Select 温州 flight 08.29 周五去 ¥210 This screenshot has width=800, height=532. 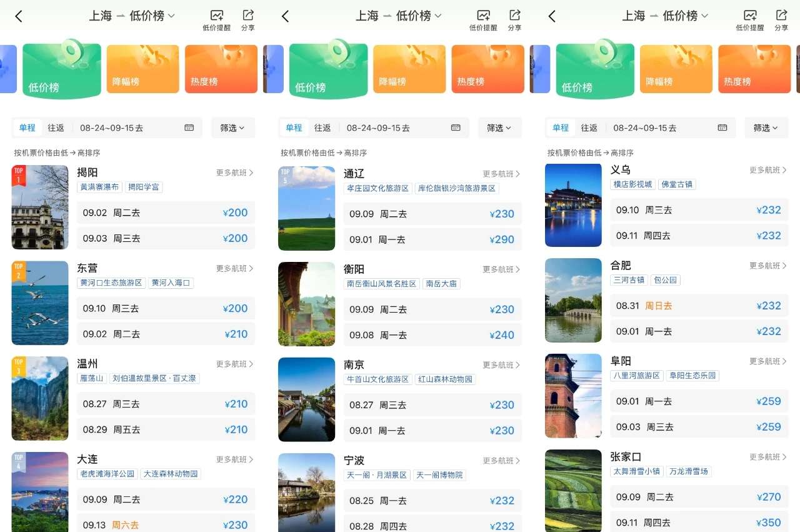[166, 429]
